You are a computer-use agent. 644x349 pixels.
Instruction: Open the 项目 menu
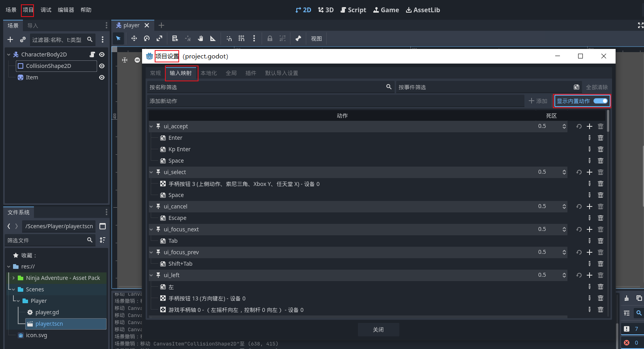[x=28, y=10]
